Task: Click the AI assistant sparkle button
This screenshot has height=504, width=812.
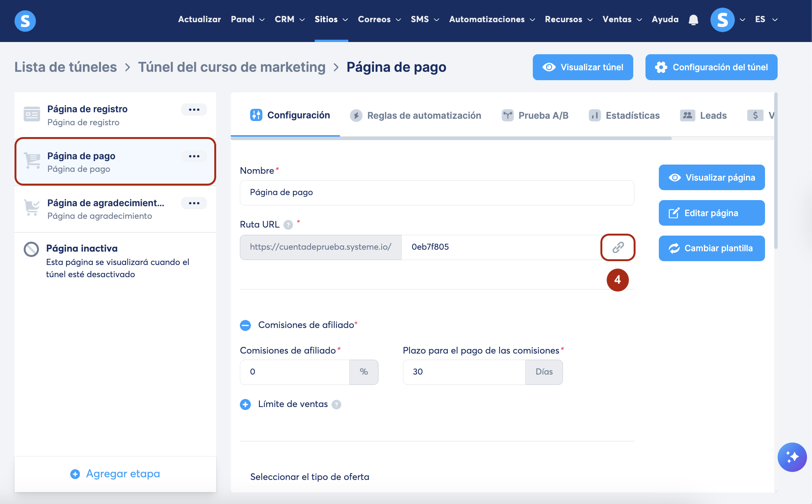Action: pyautogui.click(x=792, y=457)
